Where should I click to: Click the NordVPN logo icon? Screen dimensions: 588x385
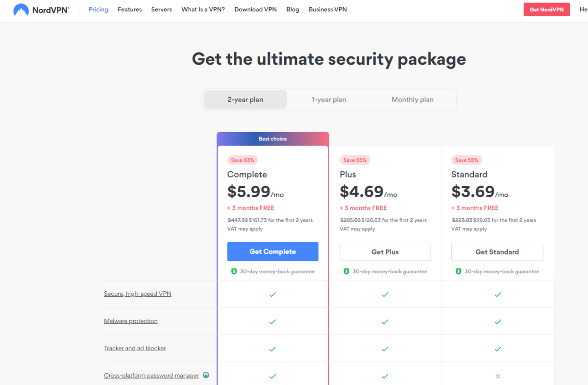coord(21,10)
